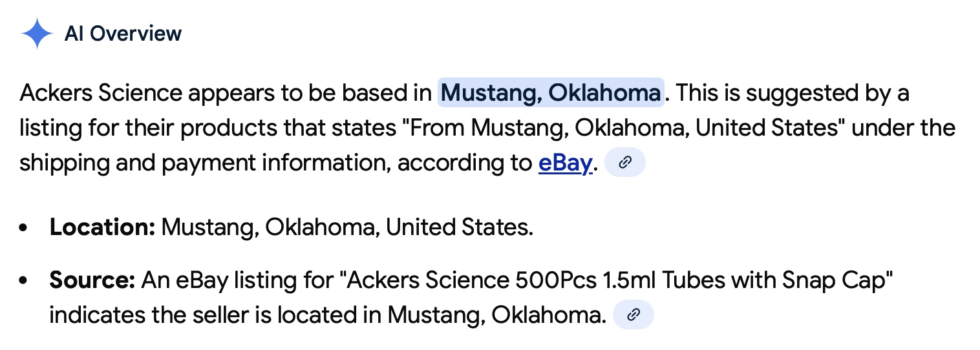The image size is (980, 350).
Task: Click "Mustang, Oklahoma, United States." in the Location bullet
Action: (347, 227)
